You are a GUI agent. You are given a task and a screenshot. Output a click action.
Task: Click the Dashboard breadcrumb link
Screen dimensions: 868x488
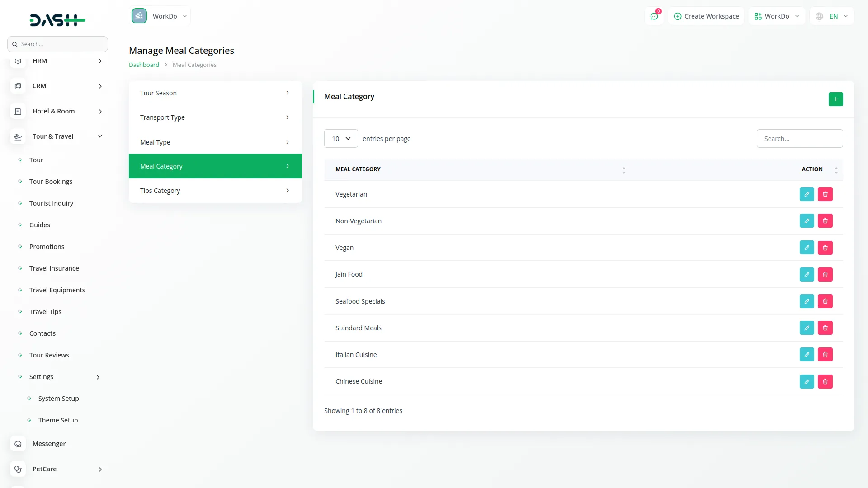pyautogui.click(x=144, y=65)
